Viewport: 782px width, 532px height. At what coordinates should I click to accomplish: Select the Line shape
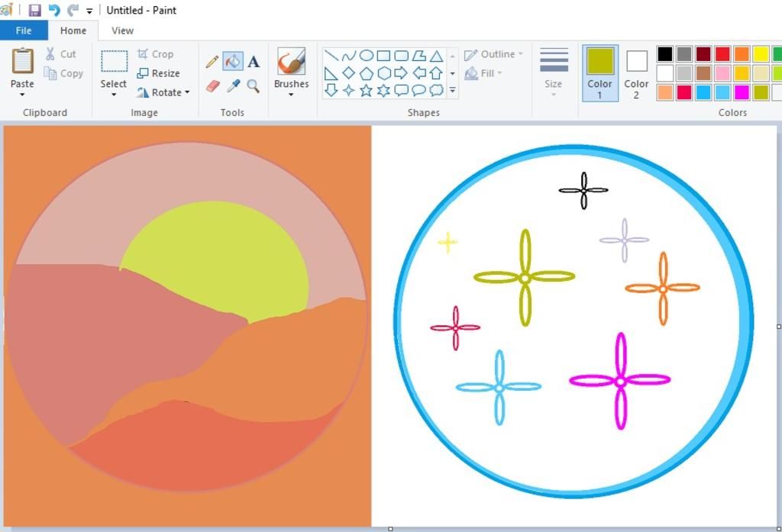click(331, 56)
